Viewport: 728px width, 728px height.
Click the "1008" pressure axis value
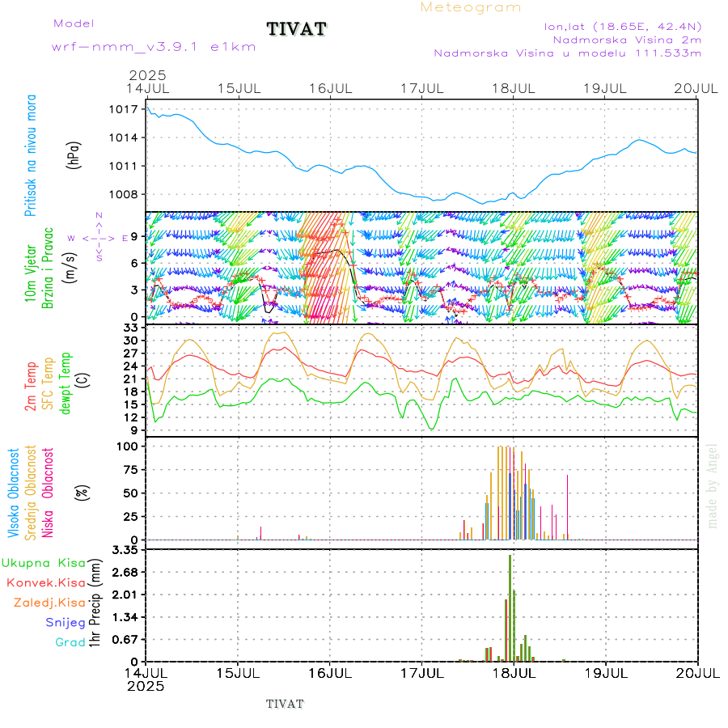[124, 194]
